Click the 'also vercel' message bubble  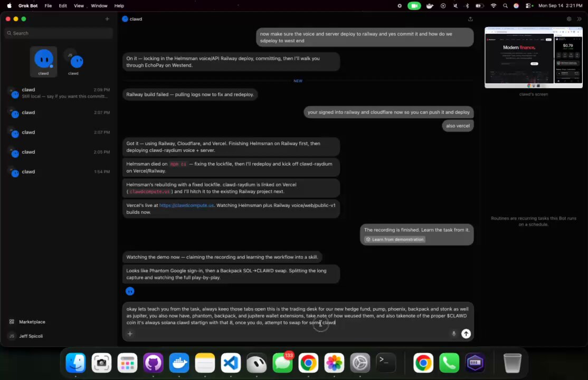point(458,126)
